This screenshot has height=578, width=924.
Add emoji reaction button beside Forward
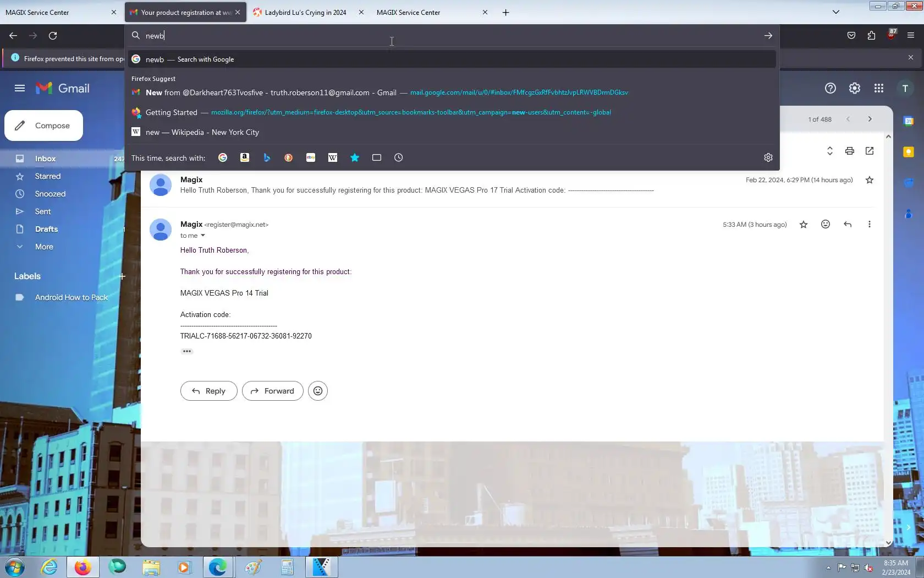click(318, 391)
